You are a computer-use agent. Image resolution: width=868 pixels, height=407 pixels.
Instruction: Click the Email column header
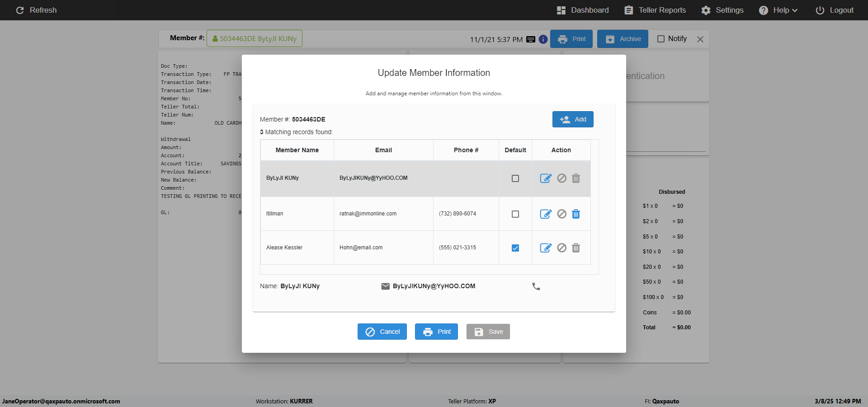click(x=383, y=150)
